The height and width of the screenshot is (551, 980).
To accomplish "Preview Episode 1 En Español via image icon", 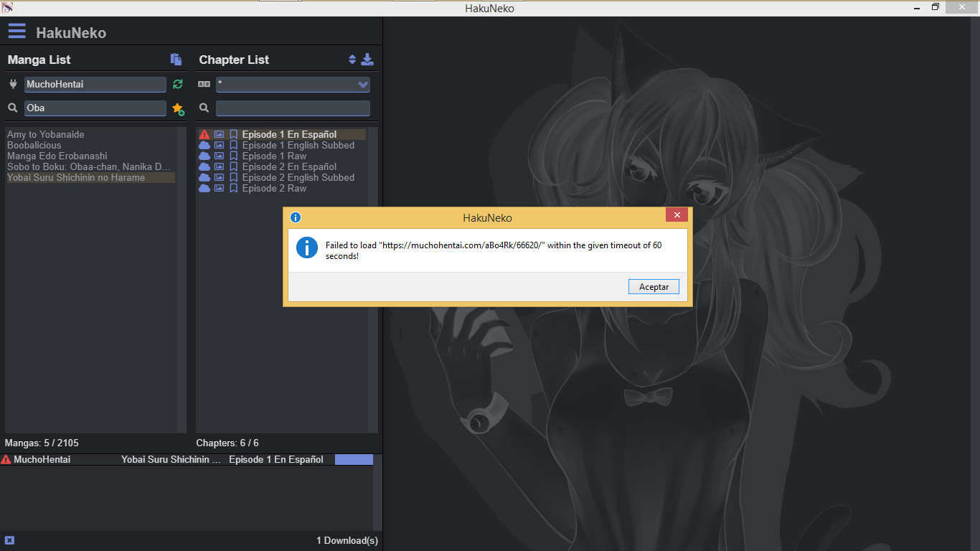I will pos(220,134).
